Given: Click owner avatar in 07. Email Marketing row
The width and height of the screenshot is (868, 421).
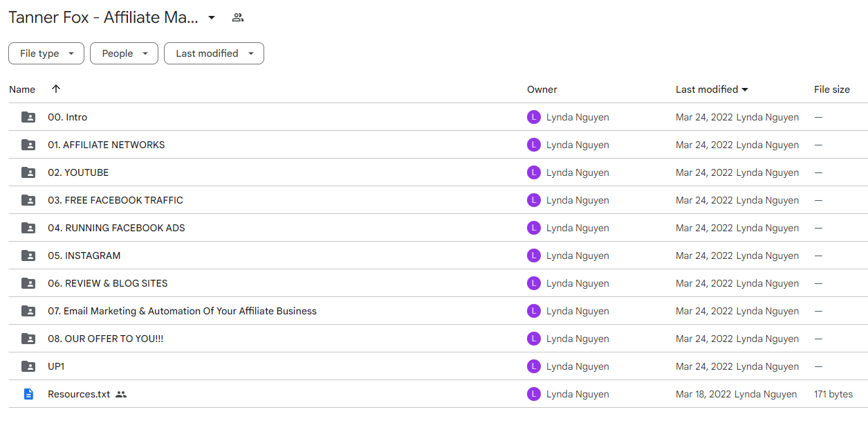Looking at the screenshot, I should 533,311.
